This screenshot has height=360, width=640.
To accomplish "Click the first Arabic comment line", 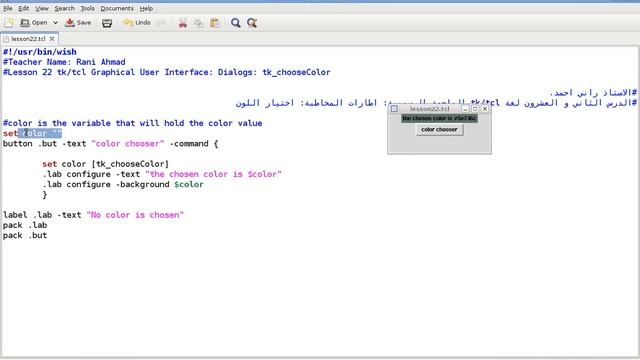I will (593, 93).
